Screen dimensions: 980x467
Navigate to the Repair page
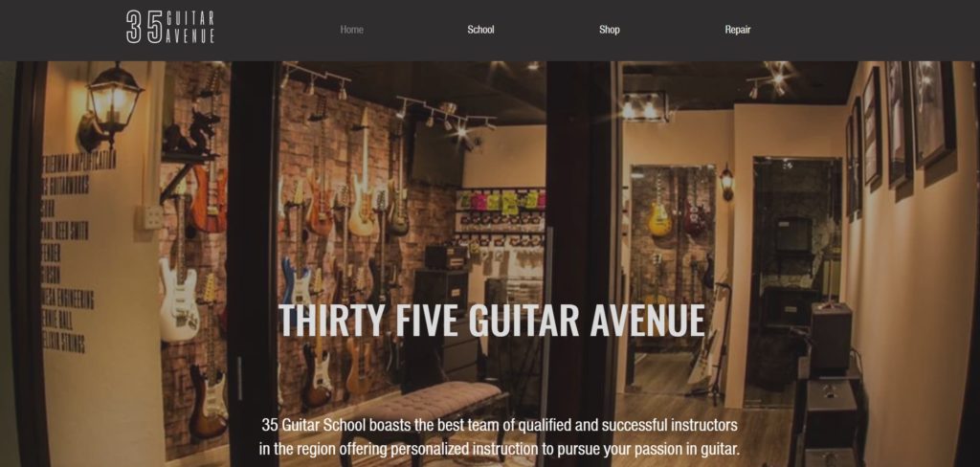[738, 30]
